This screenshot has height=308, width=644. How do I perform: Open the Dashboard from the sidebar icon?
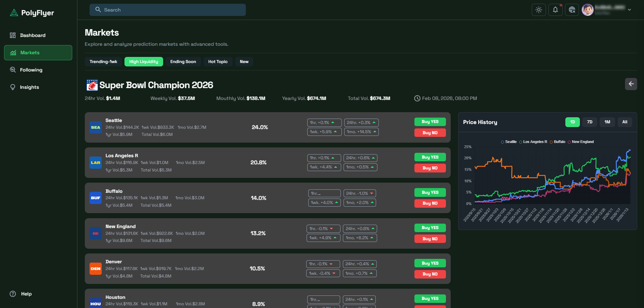[x=13, y=35]
